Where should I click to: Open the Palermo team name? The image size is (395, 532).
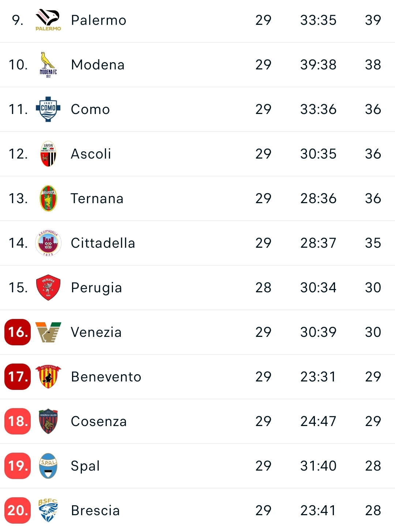tap(99, 20)
